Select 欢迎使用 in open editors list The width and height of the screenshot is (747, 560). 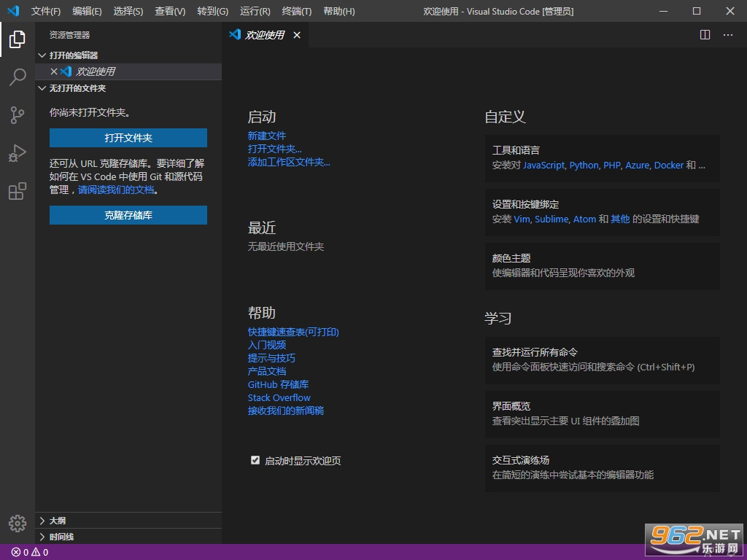tap(128, 71)
